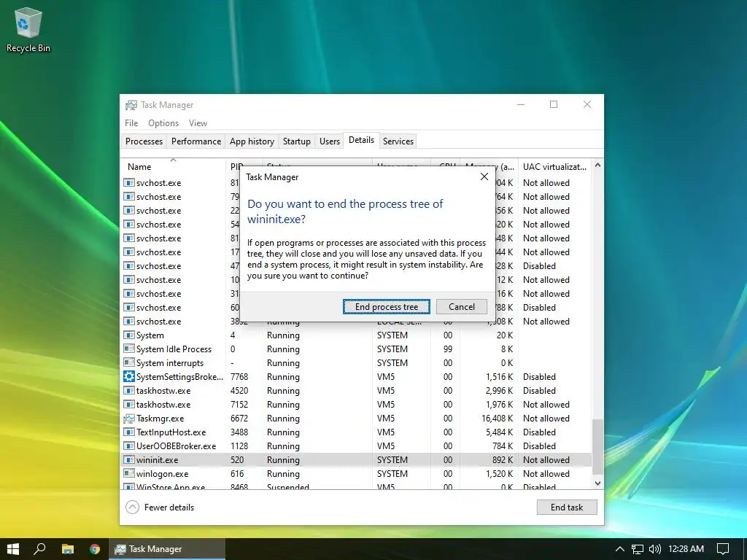Select the topmost svchost.exe row icon
This screenshot has height=560, width=747.
(128, 183)
